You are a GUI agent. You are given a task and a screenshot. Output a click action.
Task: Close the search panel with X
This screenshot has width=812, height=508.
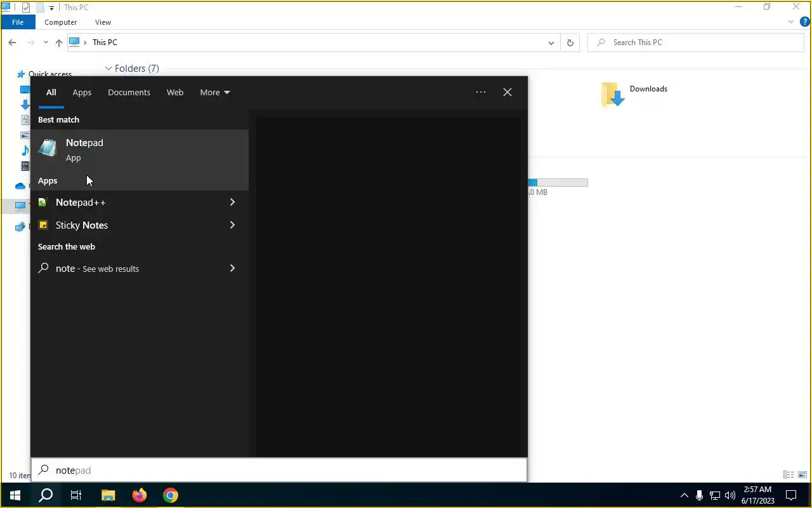(507, 92)
